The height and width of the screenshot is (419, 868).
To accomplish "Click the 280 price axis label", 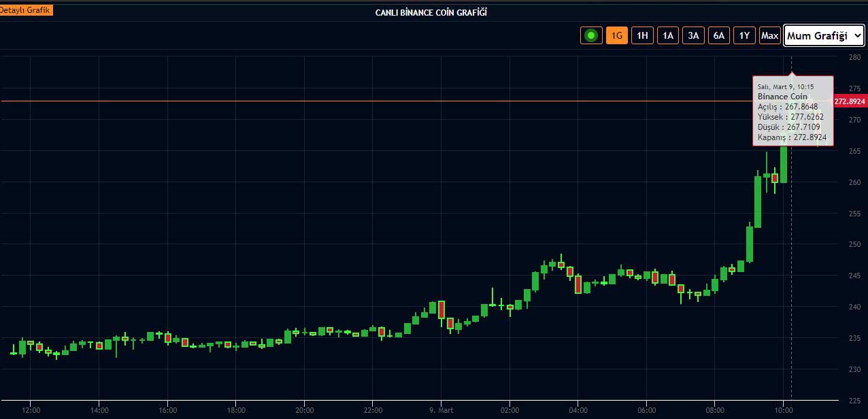I will 854,57.
